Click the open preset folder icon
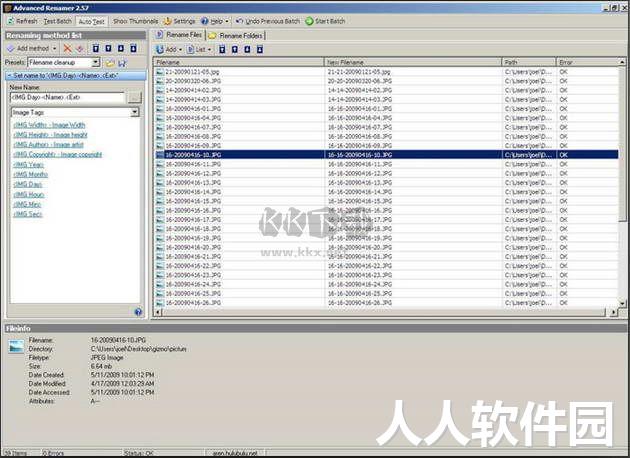The image size is (630, 458). [110, 63]
